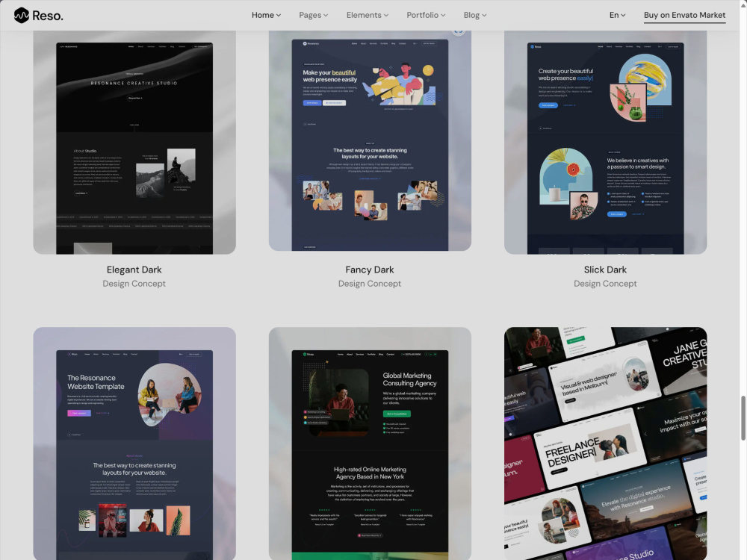Viewport: 747px width, 560px height.
Task: Open the Blog dropdown menu
Action: tap(475, 15)
